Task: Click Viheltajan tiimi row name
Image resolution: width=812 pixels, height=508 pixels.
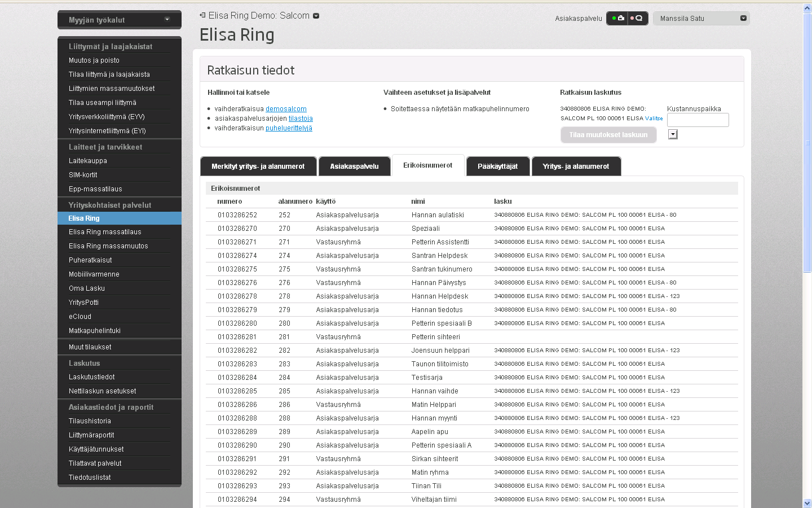Action: [434, 500]
